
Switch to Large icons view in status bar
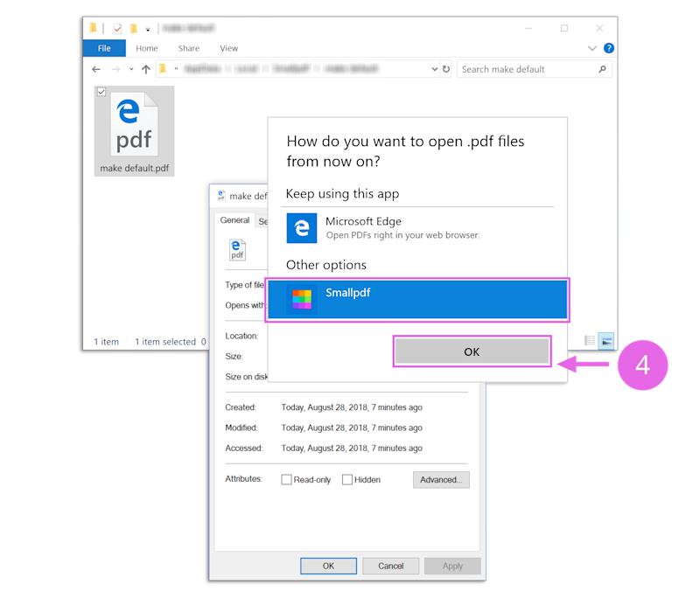[606, 341]
